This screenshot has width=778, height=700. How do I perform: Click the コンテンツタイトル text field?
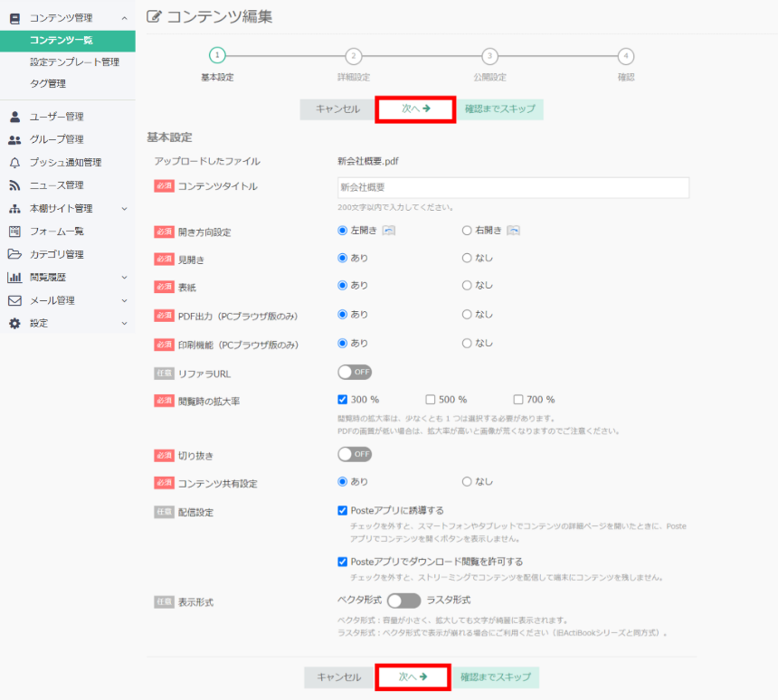(x=513, y=187)
